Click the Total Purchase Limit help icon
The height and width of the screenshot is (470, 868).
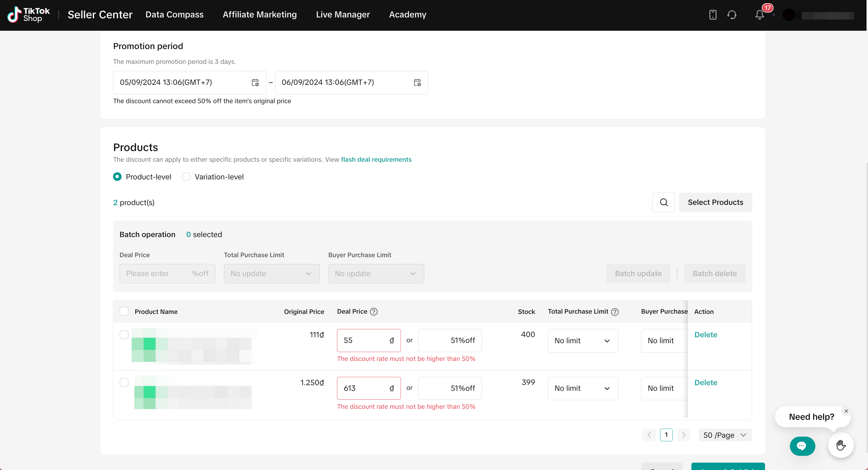point(615,312)
